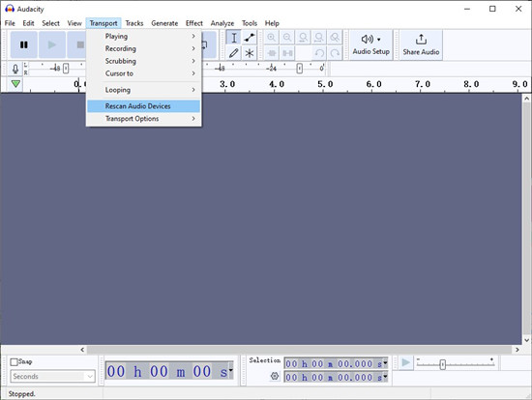Adjust the playback level slider handle
The height and width of the screenshot is (400, 532).
299,69
